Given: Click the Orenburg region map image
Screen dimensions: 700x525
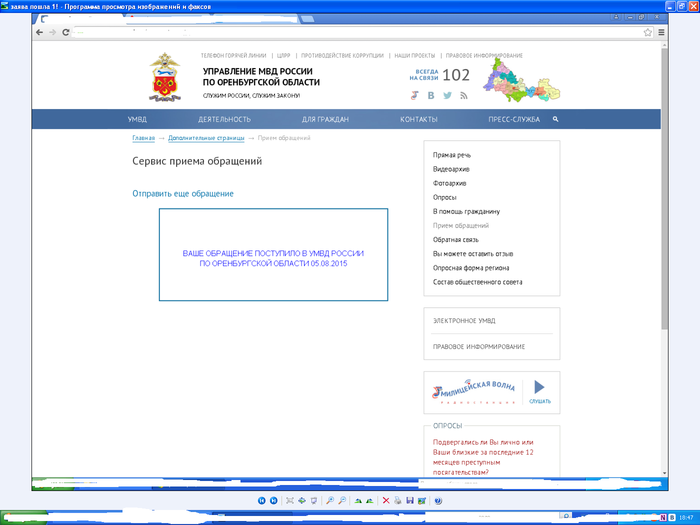Looking at the screenshot, I should [x=521, y=80].
